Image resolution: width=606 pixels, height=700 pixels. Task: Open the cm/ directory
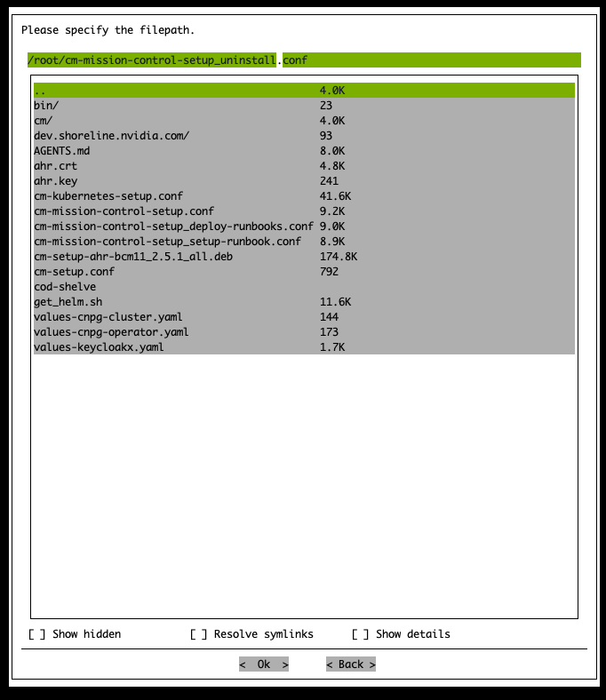coord(304,121)
